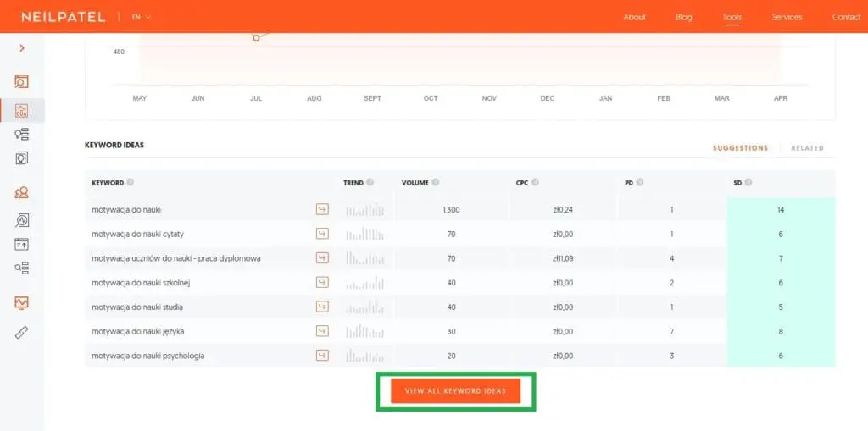Click the info icon next to SD header
The height and width of the screenshot is (431, 868).
click(x=748, y=182)
